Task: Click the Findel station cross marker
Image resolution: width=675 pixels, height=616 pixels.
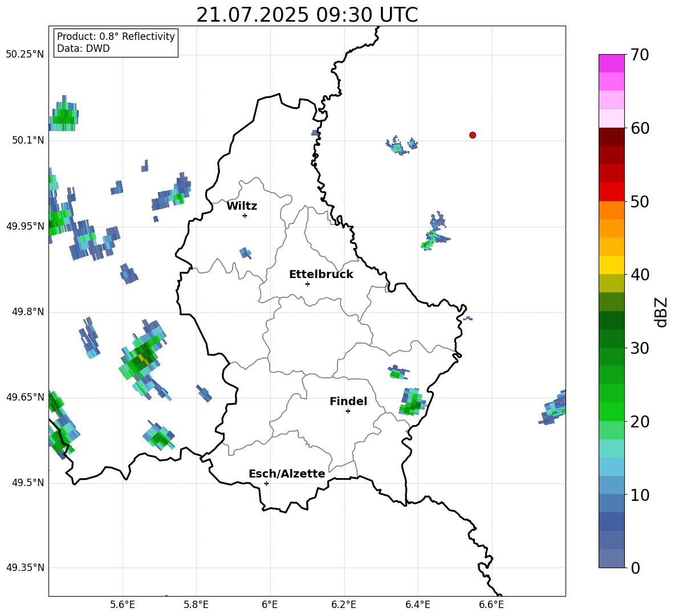Action: click(348, 411)
